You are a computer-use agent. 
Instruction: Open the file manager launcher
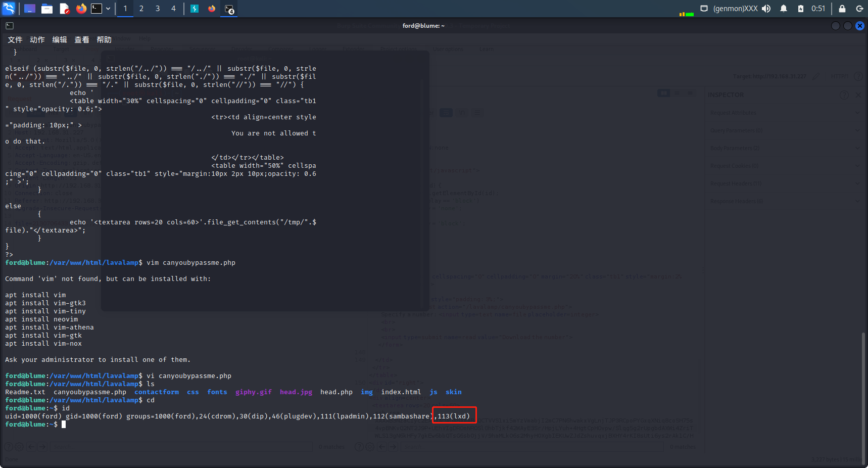(47, 9)
